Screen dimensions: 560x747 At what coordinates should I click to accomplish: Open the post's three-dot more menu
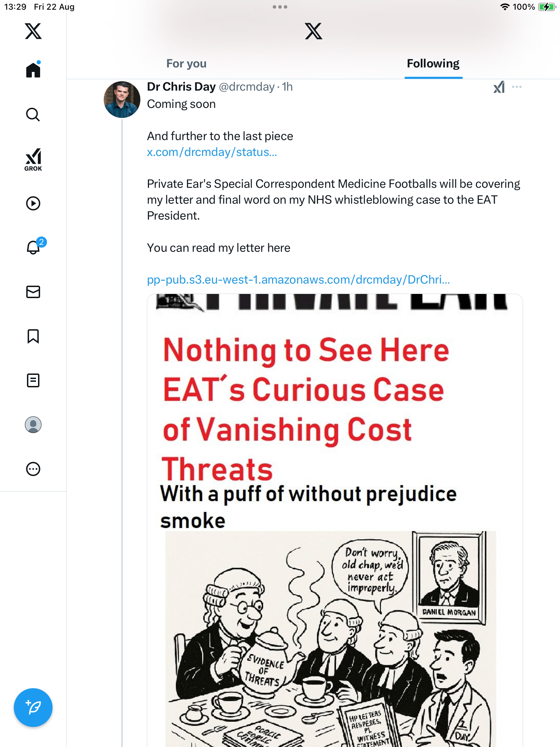click(x=517, y=87)
